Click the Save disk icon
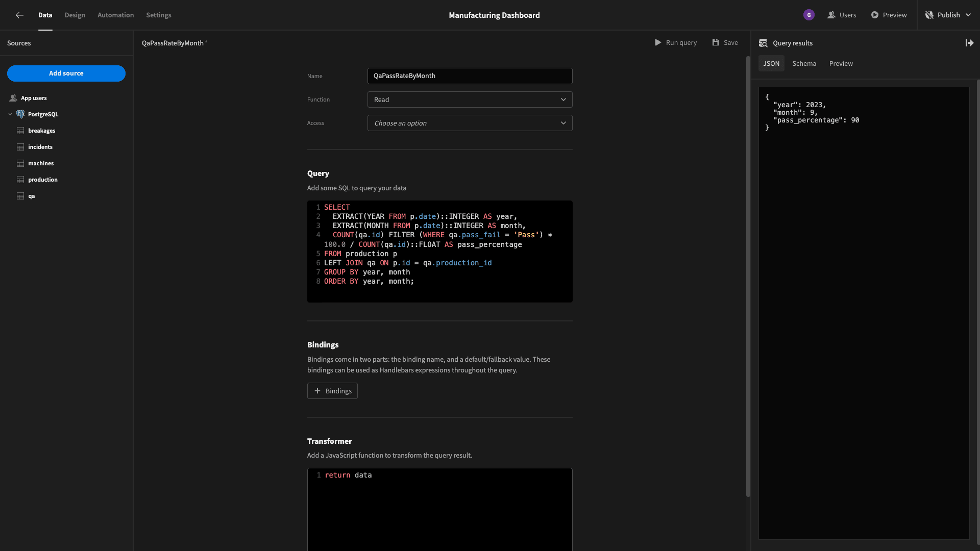980x551 pixels. [716, 43]
